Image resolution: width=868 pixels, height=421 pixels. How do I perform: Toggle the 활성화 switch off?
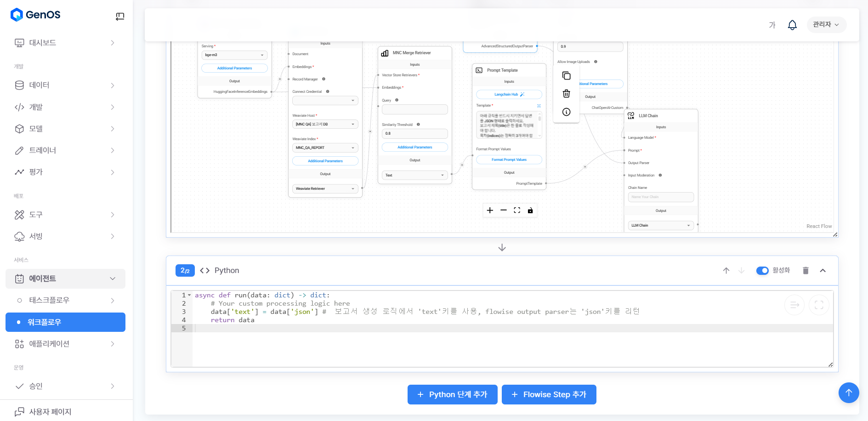[762, 271]
